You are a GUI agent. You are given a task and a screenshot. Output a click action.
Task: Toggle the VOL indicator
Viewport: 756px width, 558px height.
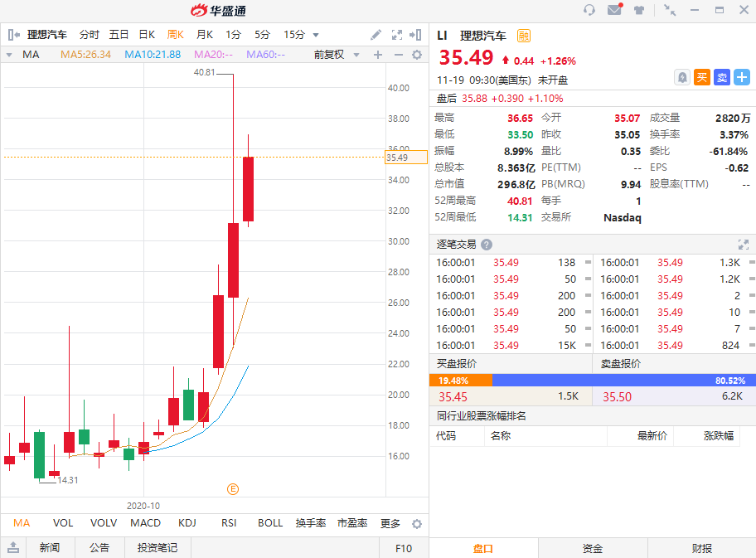tap(63, 523)
